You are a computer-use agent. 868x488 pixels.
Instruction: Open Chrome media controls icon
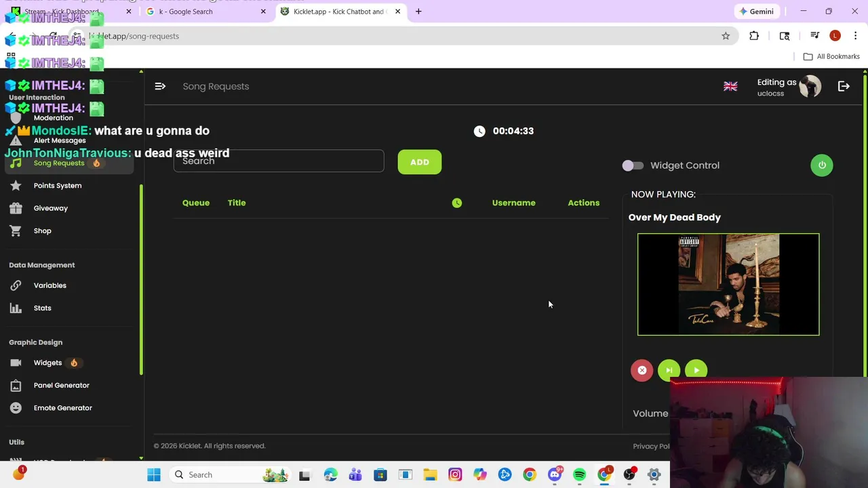[x=814, y=36]
